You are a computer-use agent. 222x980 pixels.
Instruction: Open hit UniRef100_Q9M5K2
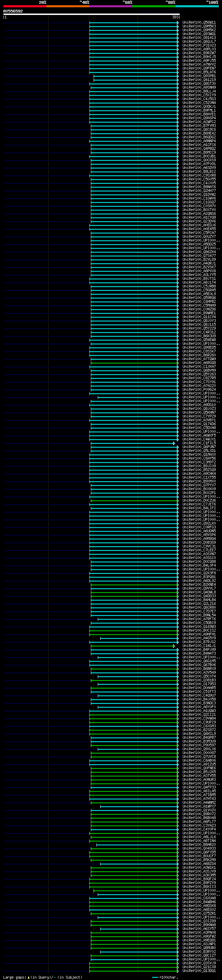199,30
